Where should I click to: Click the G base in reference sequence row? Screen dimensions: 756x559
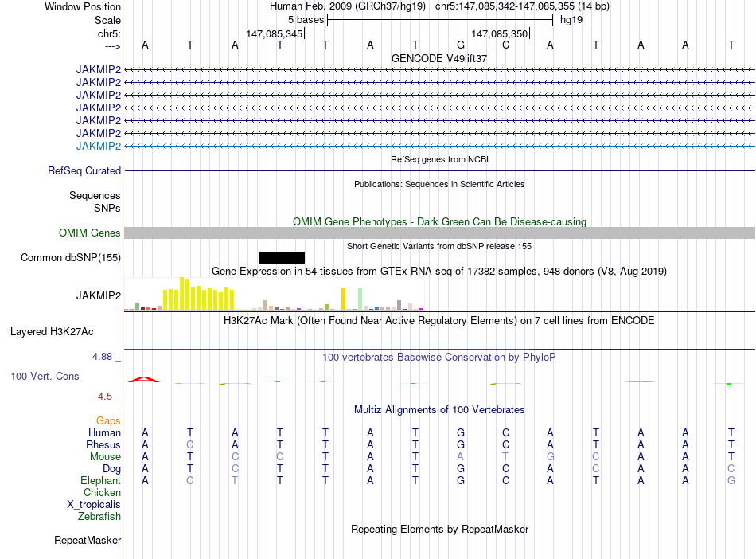[x=461, y=45]
